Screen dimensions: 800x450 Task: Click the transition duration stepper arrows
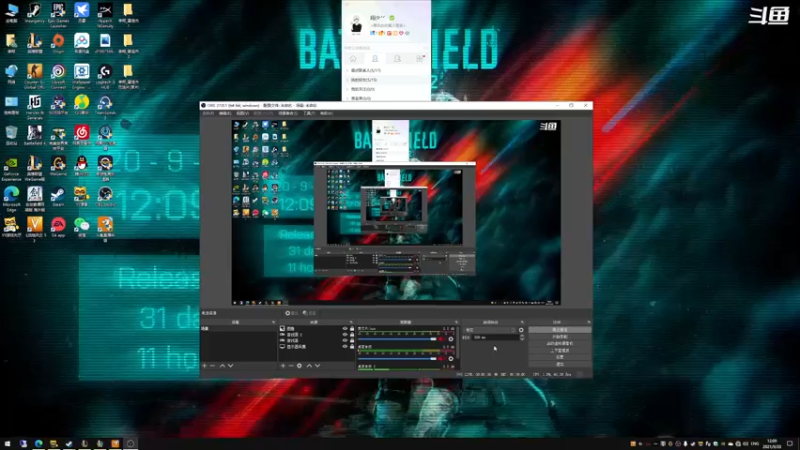click(x=521, y=337)
